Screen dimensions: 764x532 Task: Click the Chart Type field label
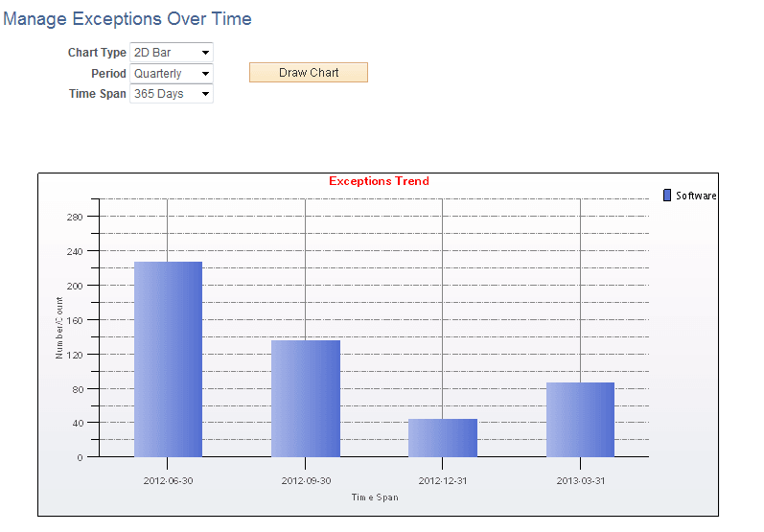(97, 53)
